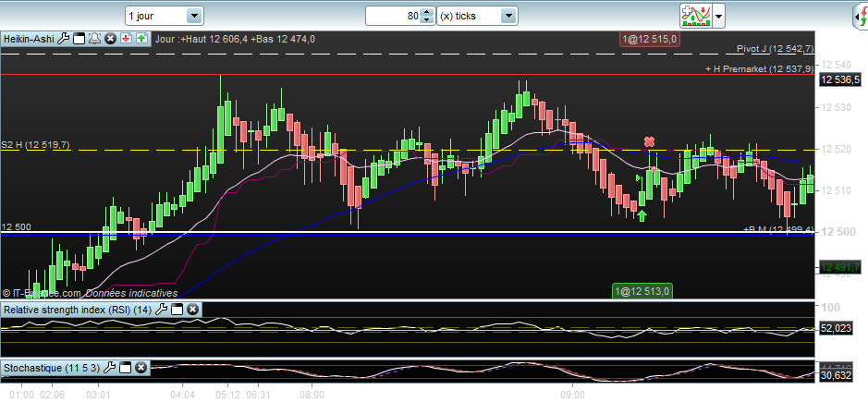Open Heikin-Ashi settings wrench icon
The image size is (868, 402).
click(64, 39)
